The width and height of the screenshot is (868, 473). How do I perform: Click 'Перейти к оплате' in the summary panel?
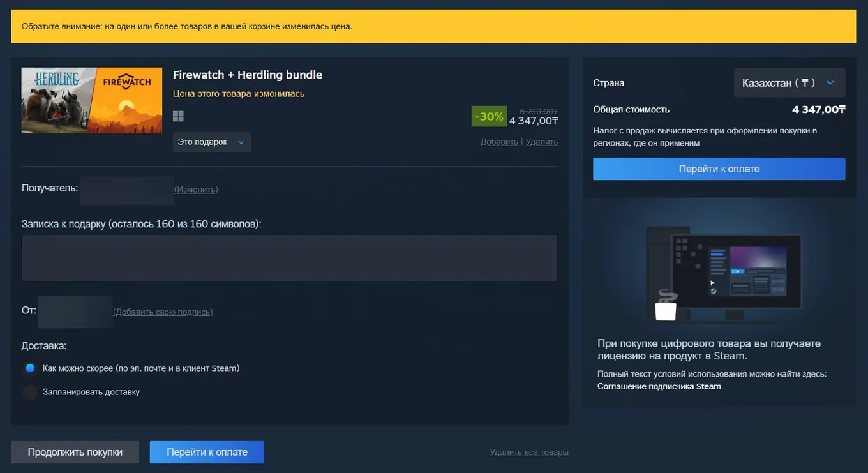pyautogui.click(x=719, y=169)
